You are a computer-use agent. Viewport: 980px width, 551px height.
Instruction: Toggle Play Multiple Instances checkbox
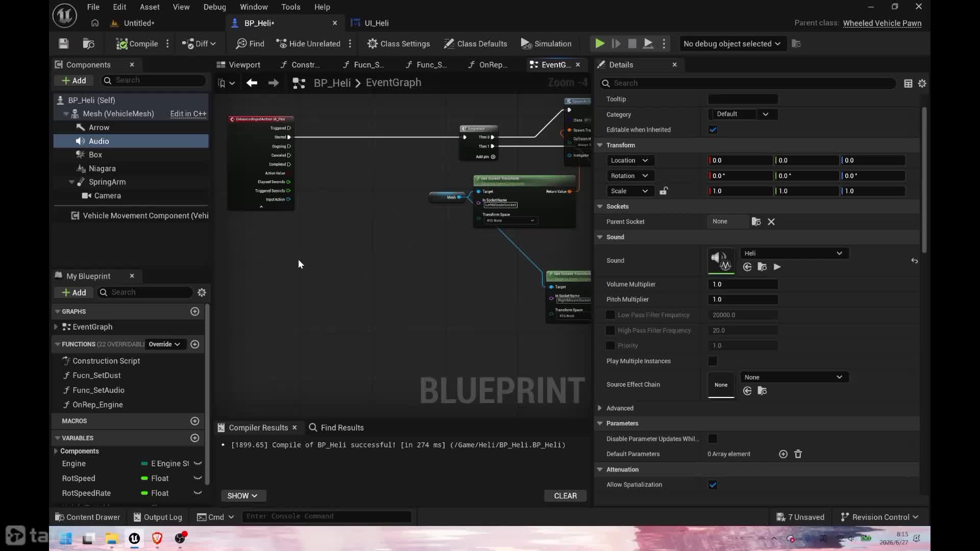coord(713,361)
